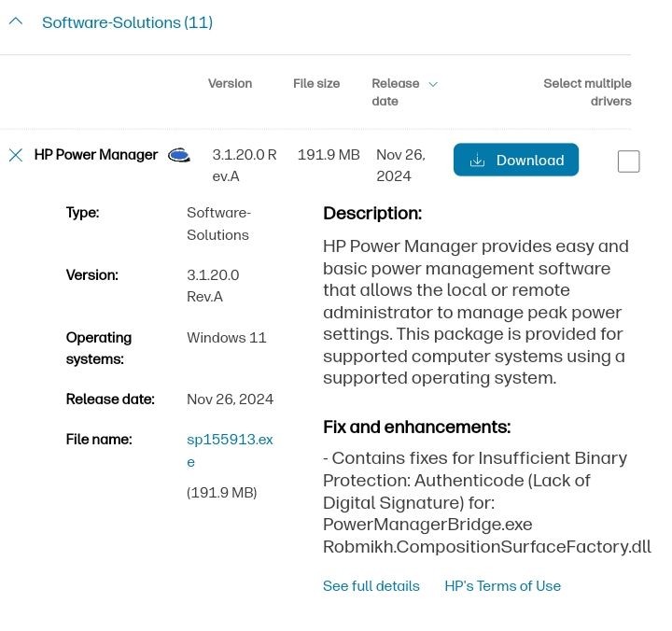672x631 pixels.
Task: Close HP Power Manager details with X
Action: pyautogui.click(x=16, y=155)
